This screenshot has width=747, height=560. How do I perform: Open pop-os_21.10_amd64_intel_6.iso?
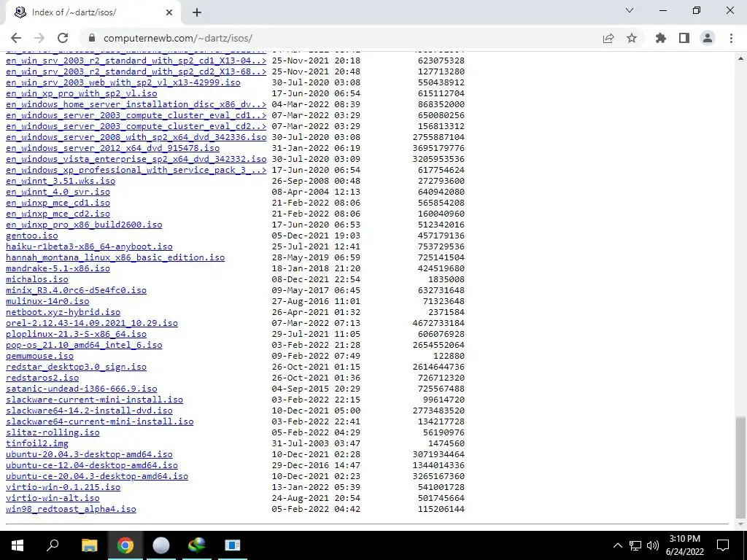pos(84,345)
